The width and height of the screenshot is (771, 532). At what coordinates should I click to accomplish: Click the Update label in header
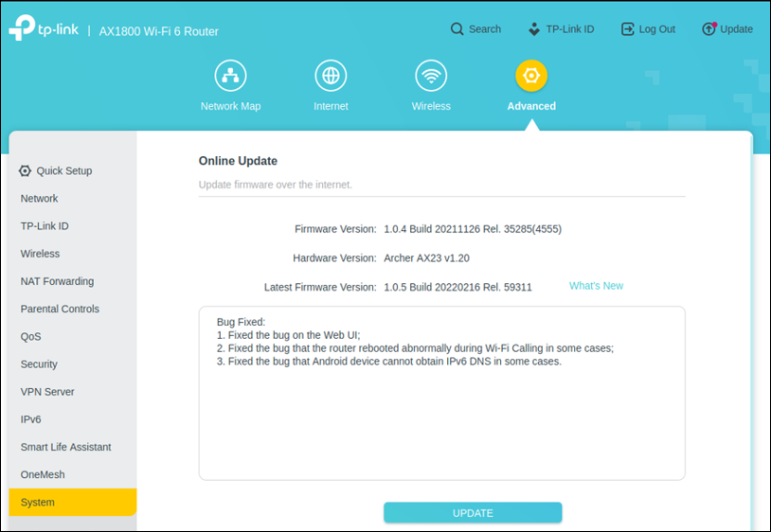736,29
